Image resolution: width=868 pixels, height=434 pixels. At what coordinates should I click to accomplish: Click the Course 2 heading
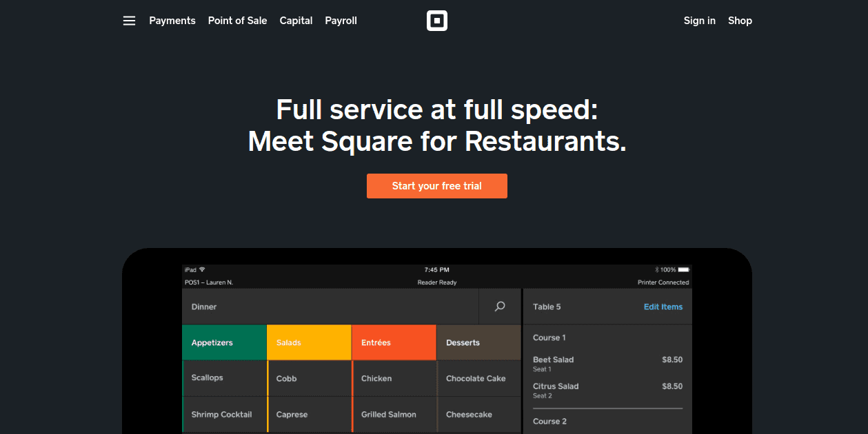point(549,421)
